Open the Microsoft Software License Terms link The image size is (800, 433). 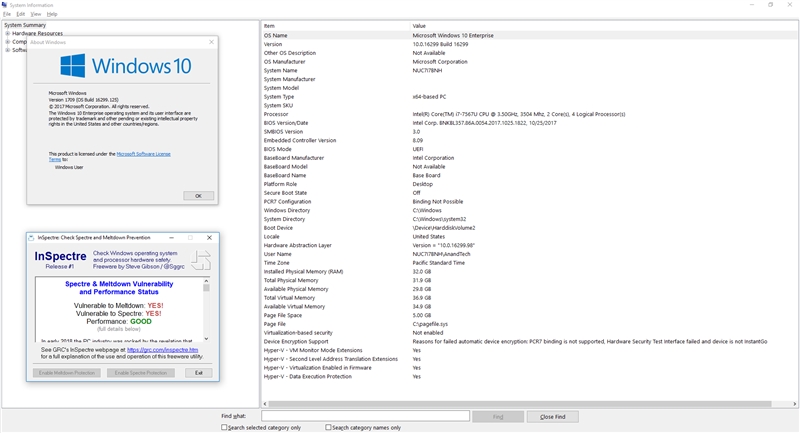pos(143,154)
